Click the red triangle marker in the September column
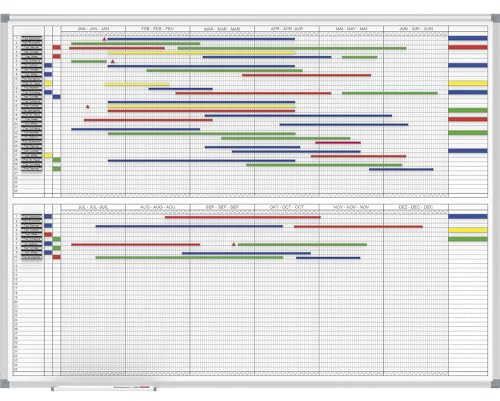This screenshot has height=401, width=500. click(x=234, y=244)
